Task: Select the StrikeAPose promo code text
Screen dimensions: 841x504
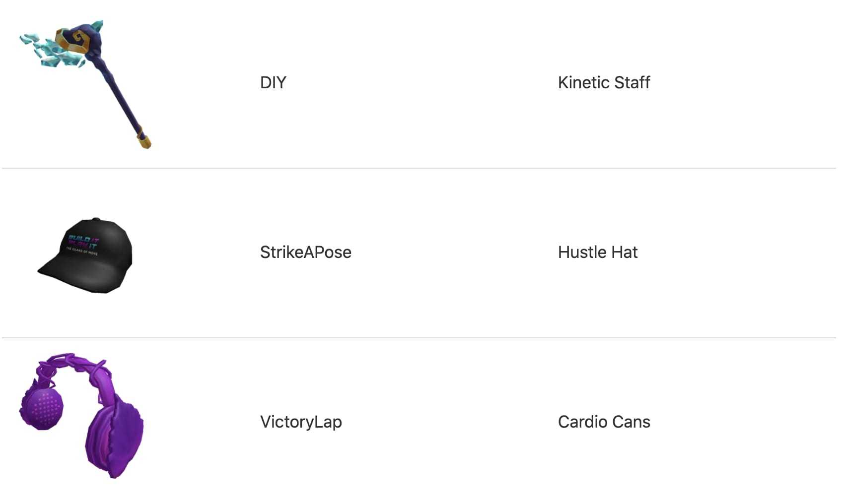Action: point(306,252)
